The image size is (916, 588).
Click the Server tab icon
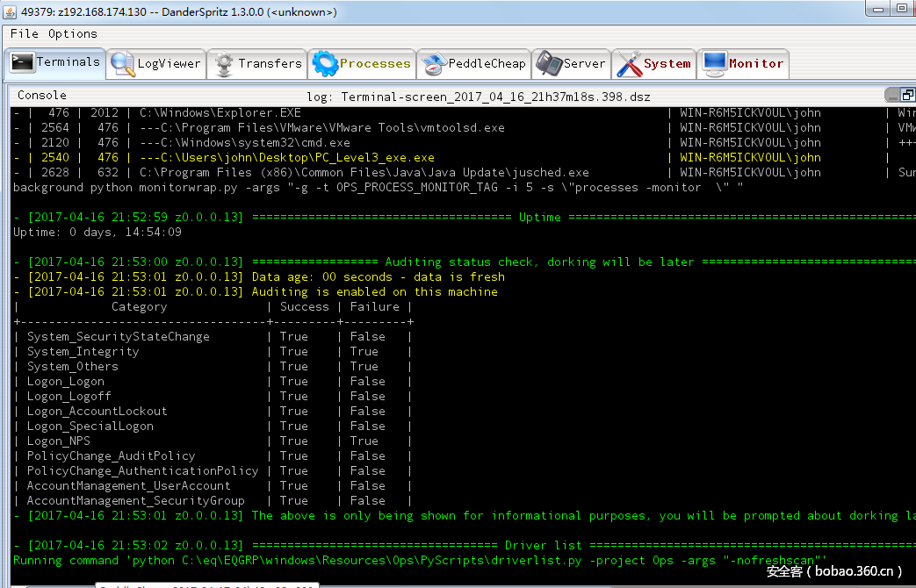pos(549,64)
